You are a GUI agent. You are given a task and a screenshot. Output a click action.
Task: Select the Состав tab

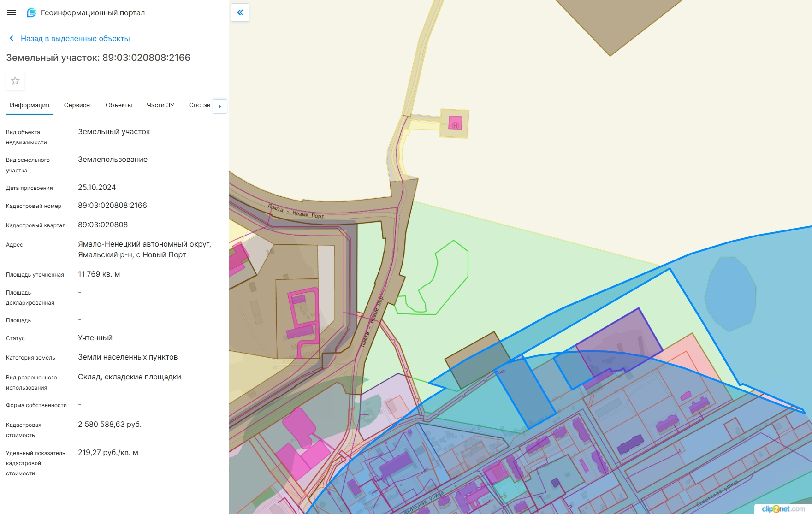click(200, 105)
